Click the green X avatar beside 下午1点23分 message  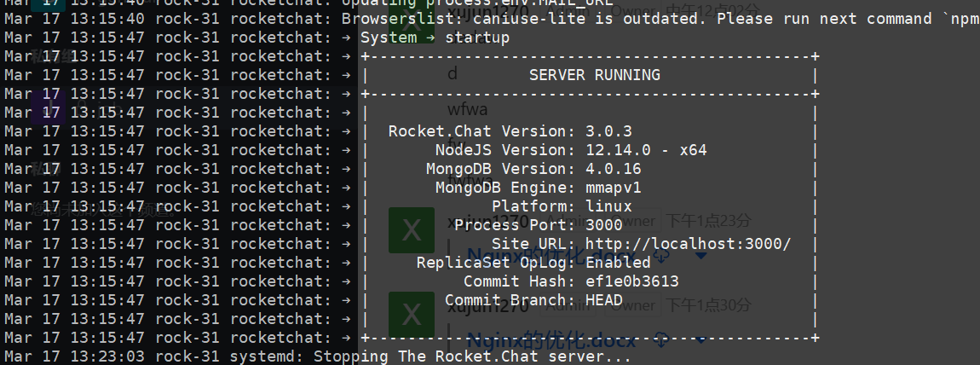pos(412,230)
